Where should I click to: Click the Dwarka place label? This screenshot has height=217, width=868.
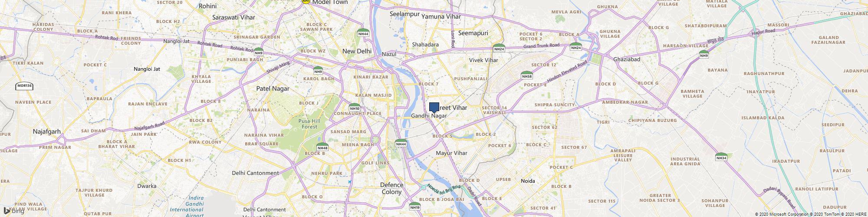(147, 186)
